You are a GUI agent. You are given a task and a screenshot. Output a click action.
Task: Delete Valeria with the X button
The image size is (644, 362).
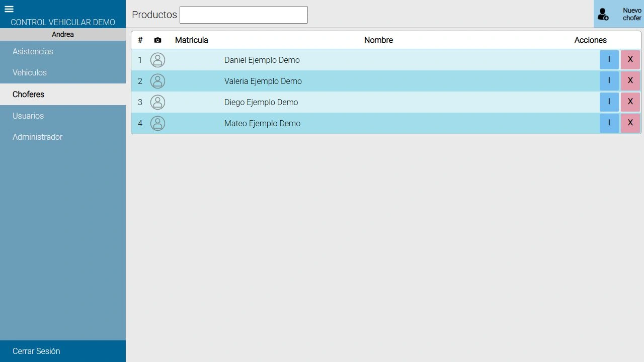point(630,81)
